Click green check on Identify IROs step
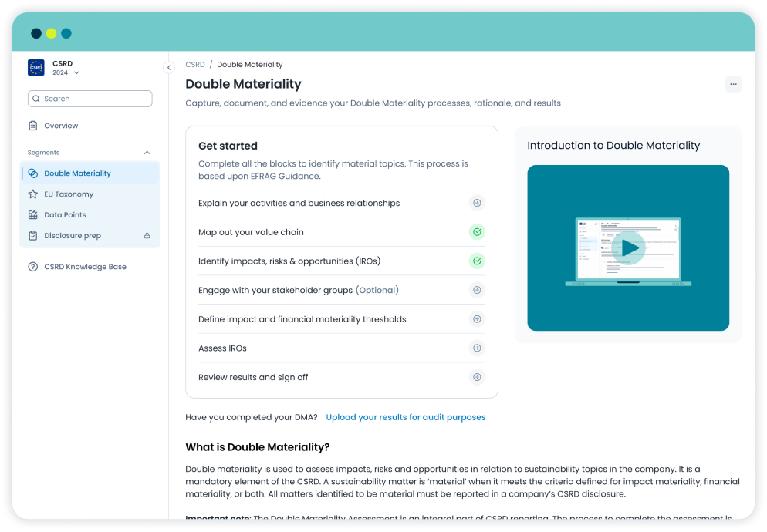The image size is (767, 532). pos(477,261)
